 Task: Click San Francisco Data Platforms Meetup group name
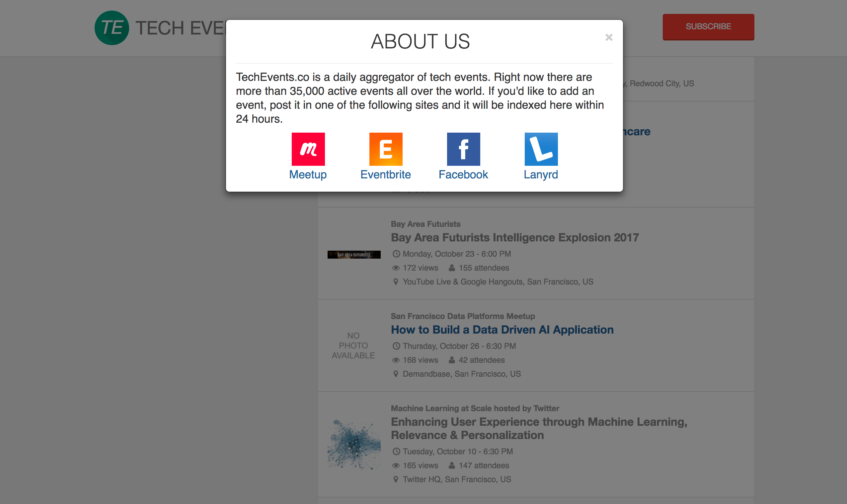463,316
